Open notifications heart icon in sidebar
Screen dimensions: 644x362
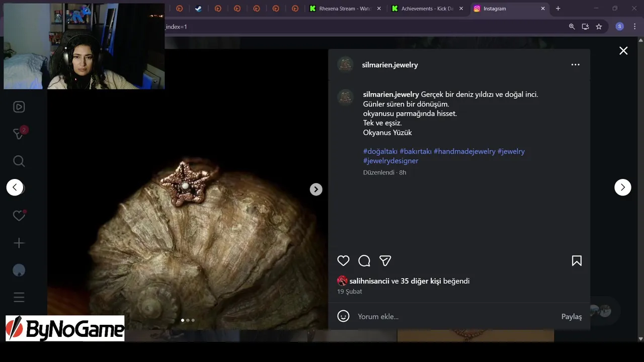[19, 216]
